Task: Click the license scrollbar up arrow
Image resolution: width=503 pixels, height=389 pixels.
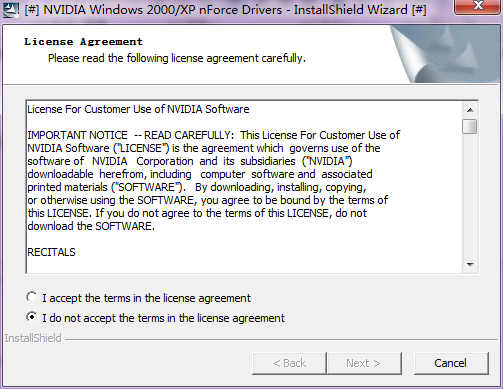Action: click(x=470, y=110)
